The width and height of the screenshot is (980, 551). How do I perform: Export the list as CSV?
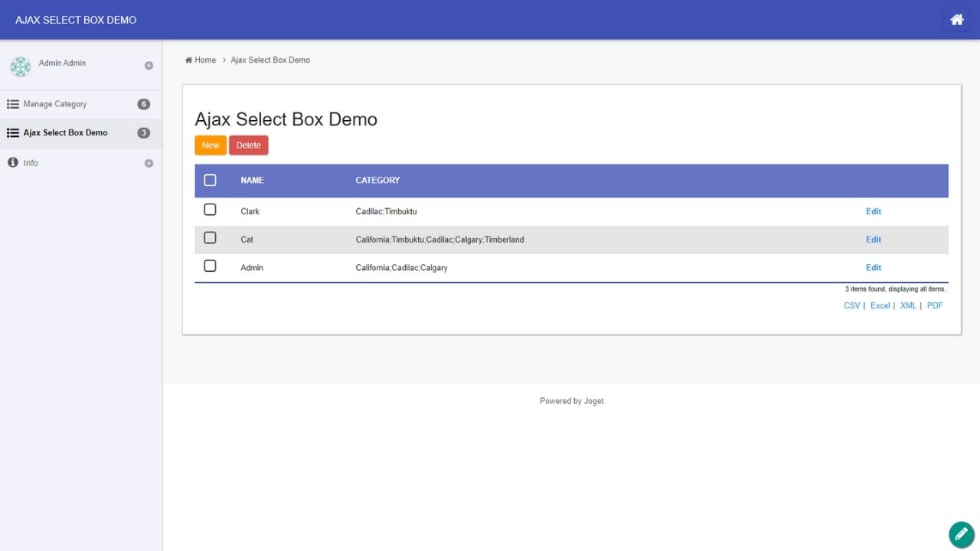point(851,305)
